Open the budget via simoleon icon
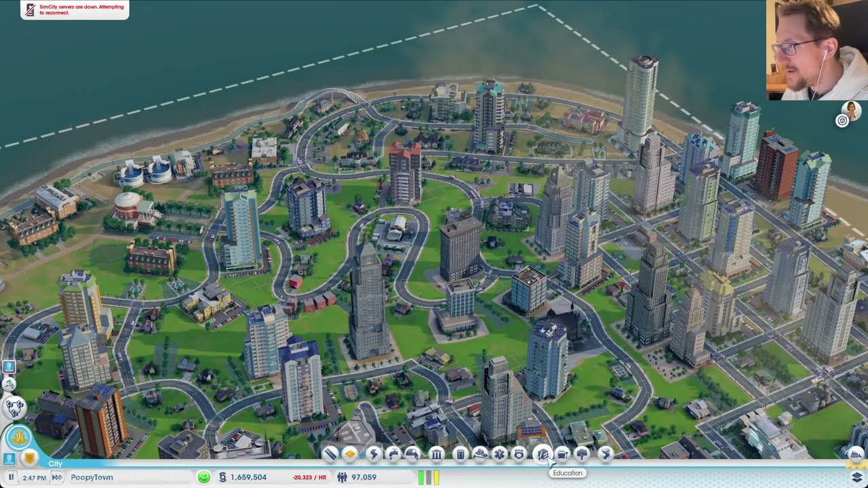This screenshot has width=868, height=488. [x=222, y=477]
